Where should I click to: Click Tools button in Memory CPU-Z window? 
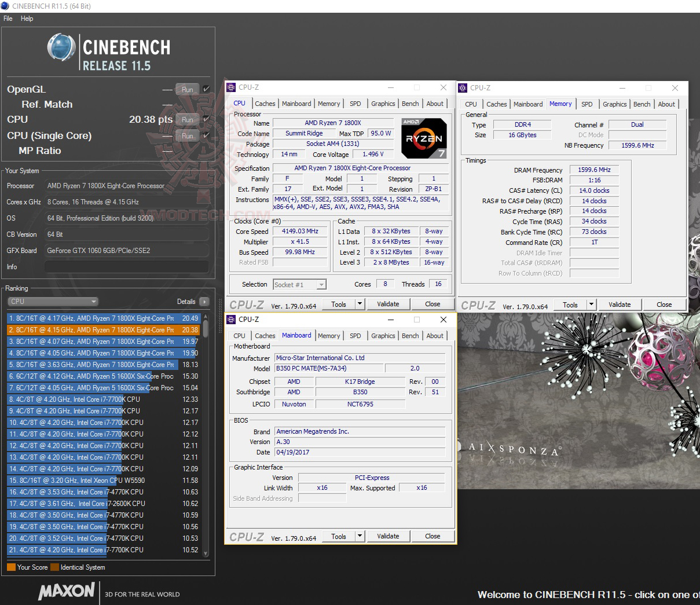[x=570, y=305]
